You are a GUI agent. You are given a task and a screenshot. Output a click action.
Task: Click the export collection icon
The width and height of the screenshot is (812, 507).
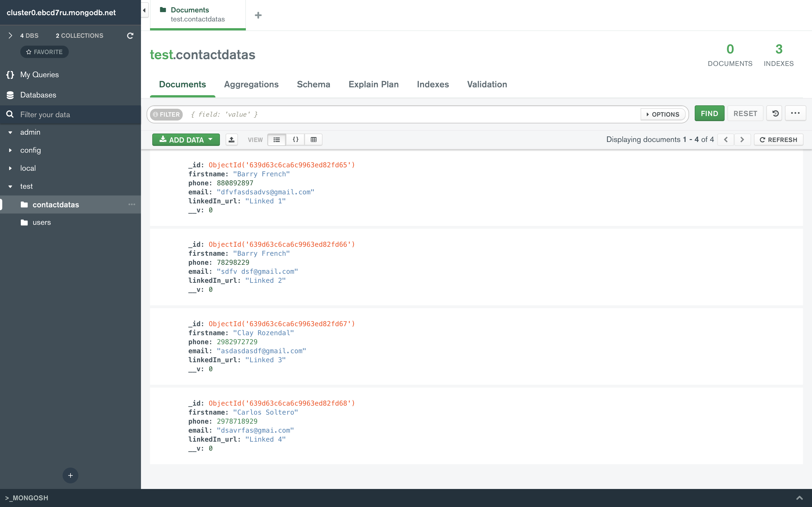coord(231,139)
